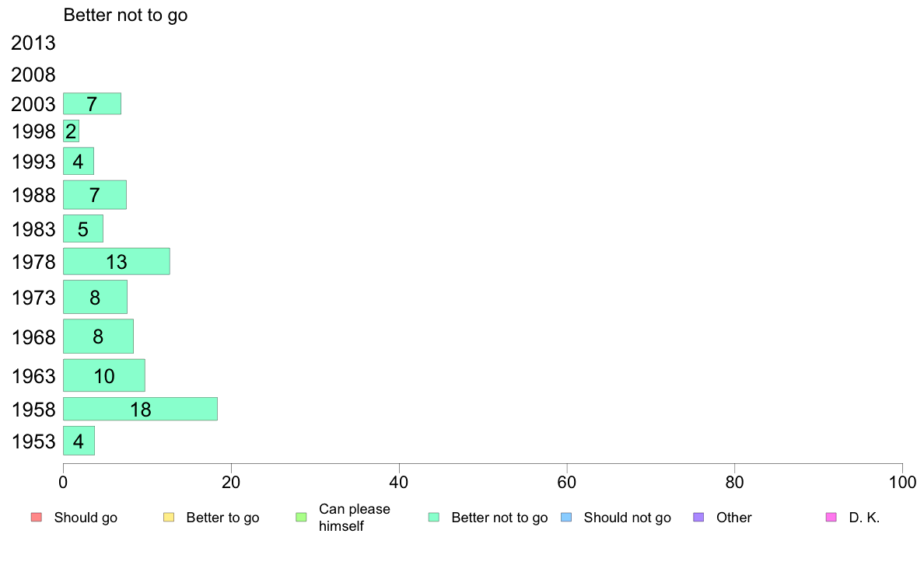
Task: Click the Should not go legend label
Action: tap(628, 518)
